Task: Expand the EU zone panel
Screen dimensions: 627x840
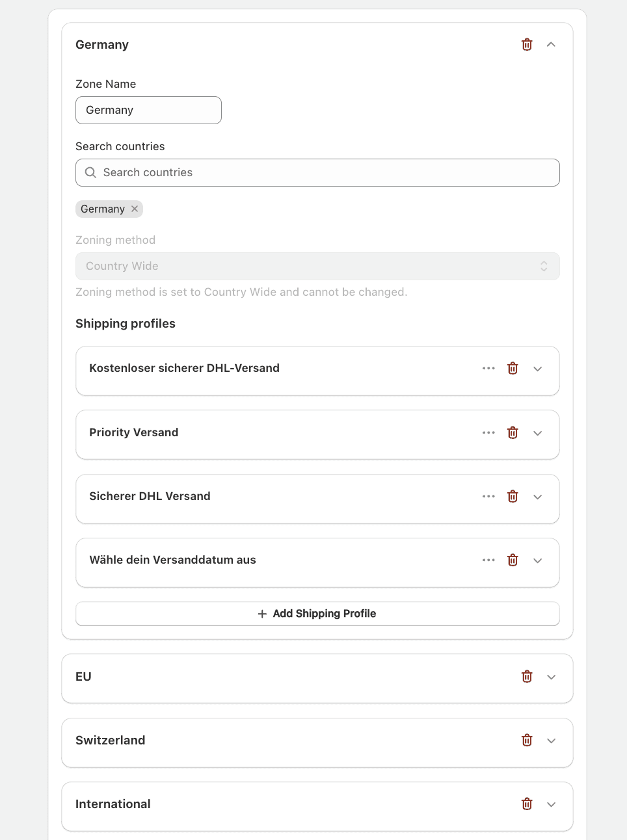Action: tap(551, 677)
